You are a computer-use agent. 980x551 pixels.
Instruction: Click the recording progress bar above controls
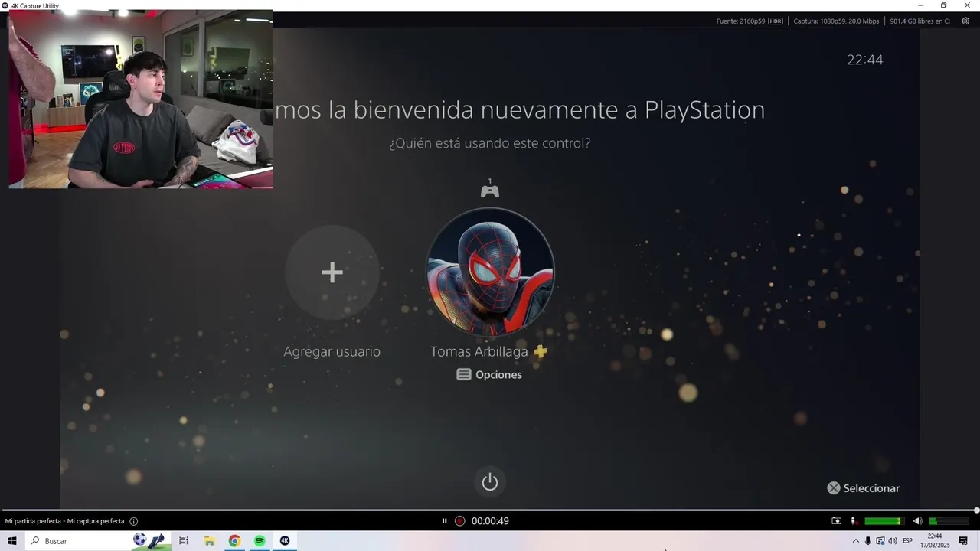(490, 510)
